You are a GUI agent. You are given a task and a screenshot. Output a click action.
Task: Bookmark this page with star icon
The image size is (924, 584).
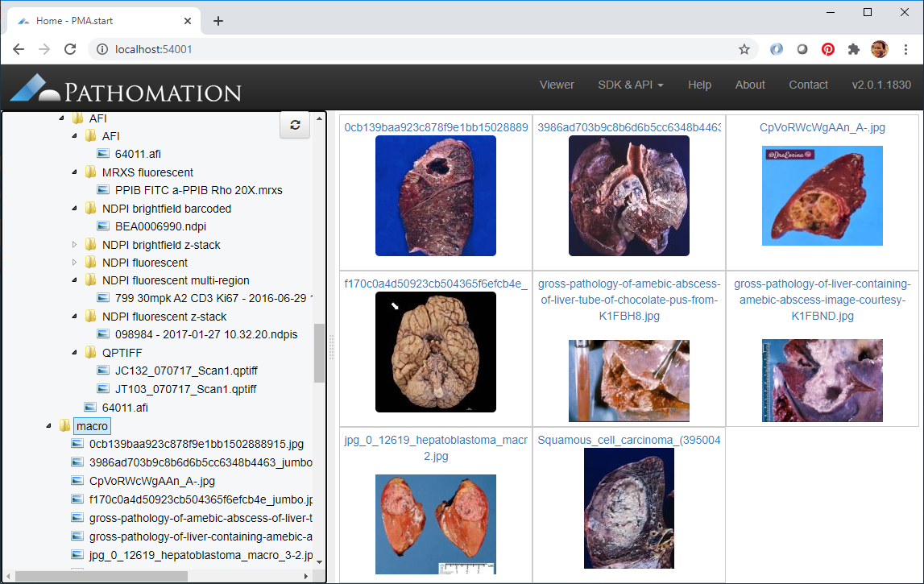point(744,49)
